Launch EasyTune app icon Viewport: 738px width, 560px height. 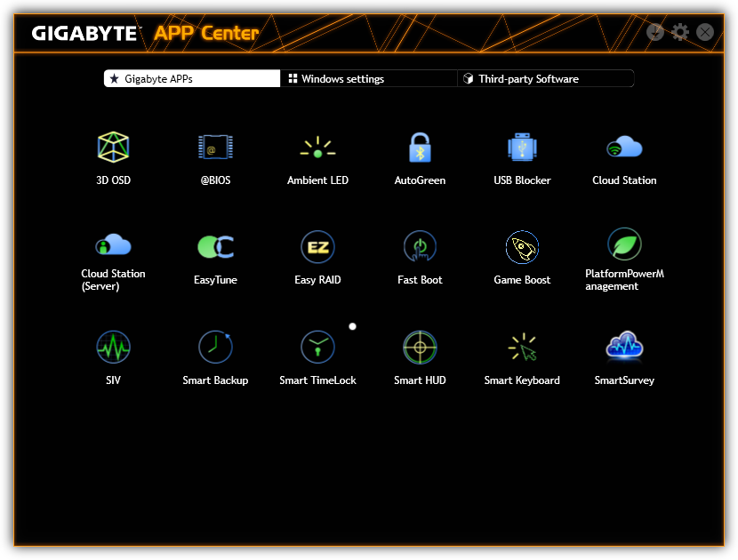pyautogui.click(x=215, y=247)
